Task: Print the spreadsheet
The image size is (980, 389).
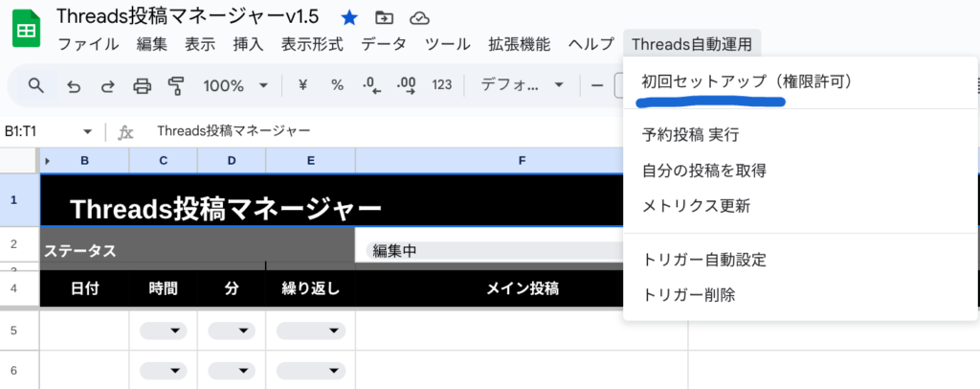Action: point(142,85)
